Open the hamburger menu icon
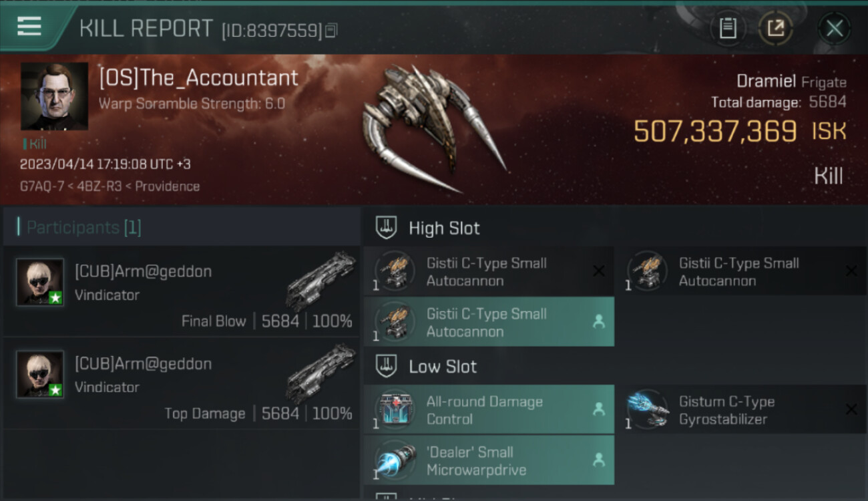 tap(29, 27)
